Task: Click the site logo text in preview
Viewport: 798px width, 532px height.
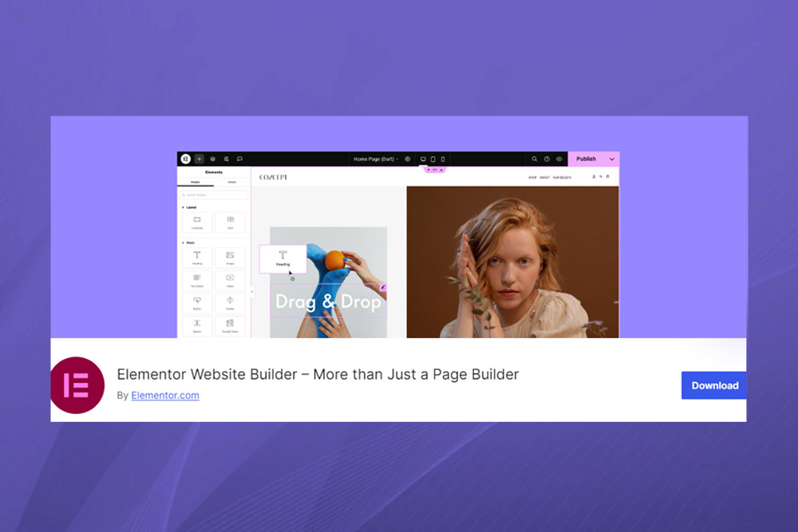Action: tap(273, 177)
